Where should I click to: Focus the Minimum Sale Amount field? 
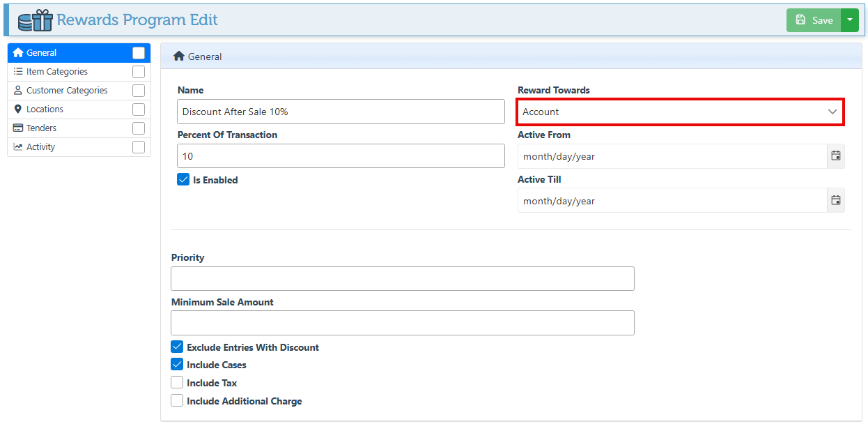(402, 323)
